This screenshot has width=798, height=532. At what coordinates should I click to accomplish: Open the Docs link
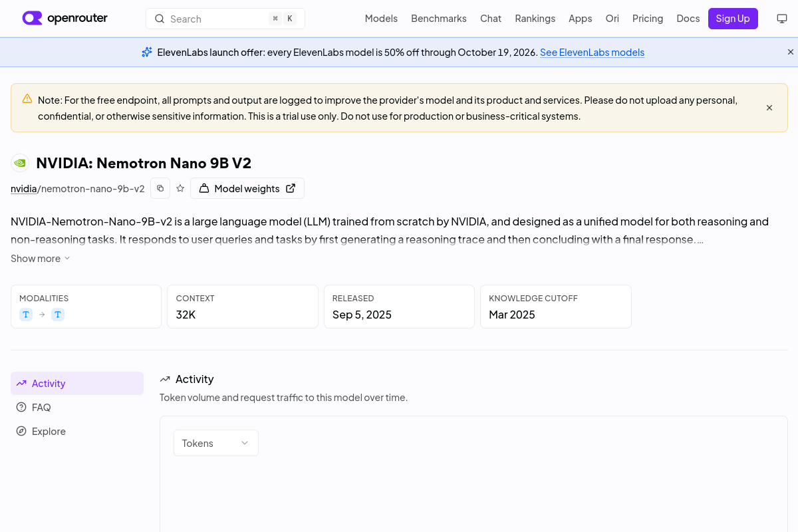(x=688, y=19)
